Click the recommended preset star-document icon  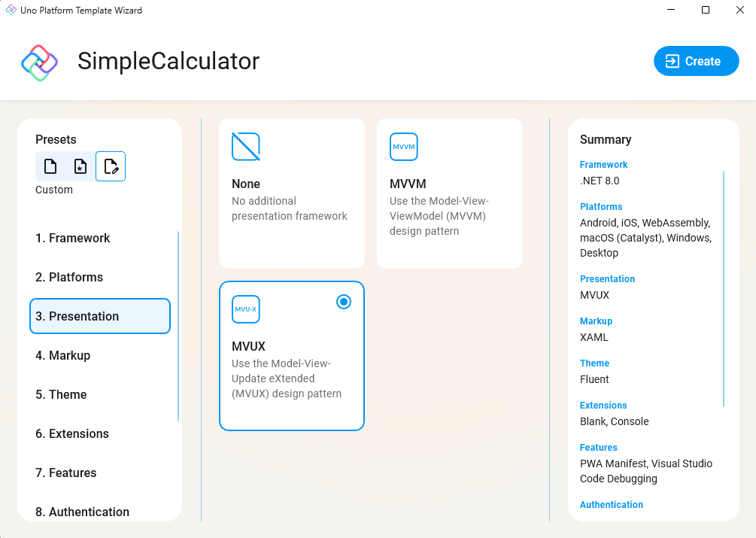80,166
